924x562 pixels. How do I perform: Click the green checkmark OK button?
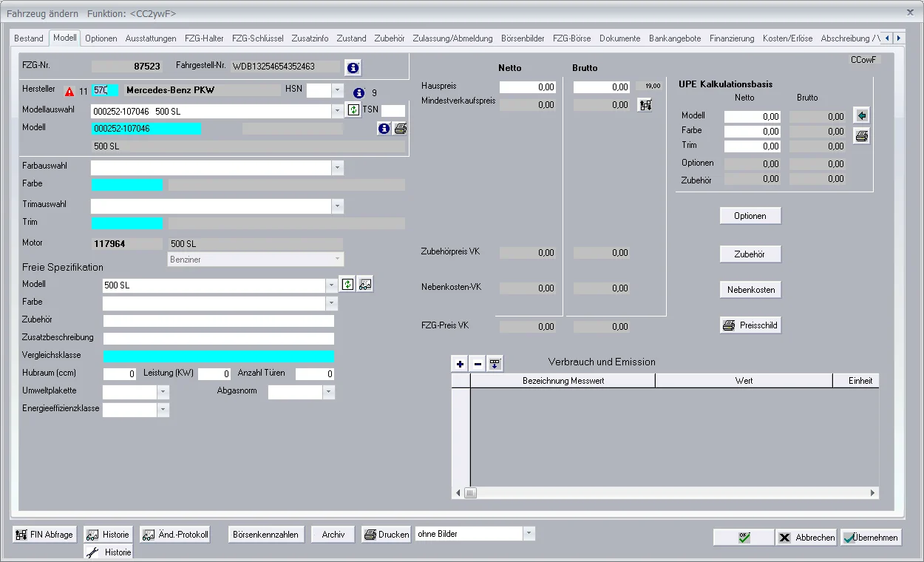(x=744, y=538)
